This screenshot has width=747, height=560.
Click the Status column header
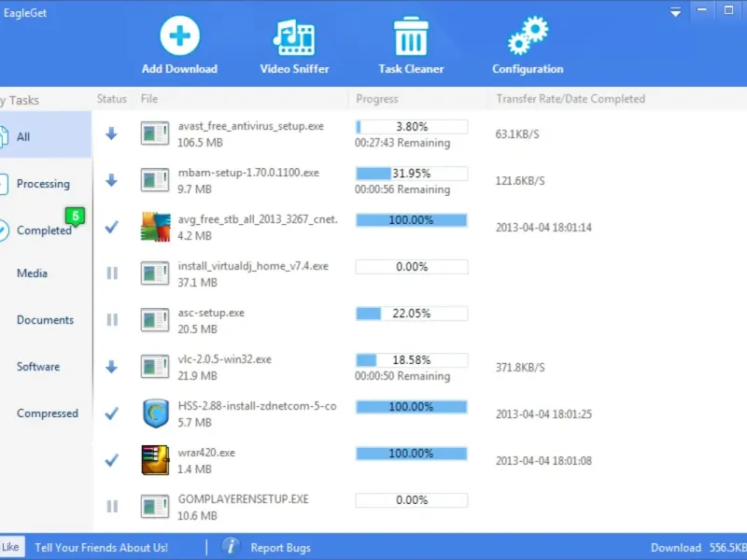tap(112, 99)
